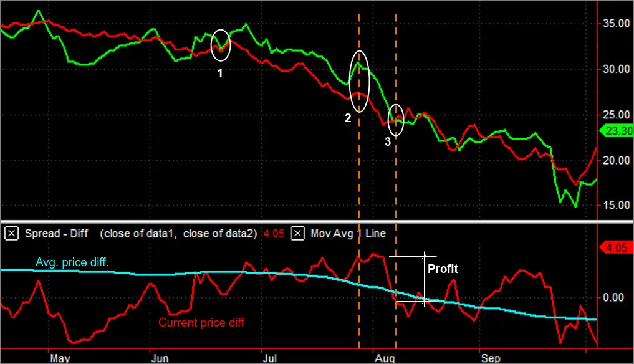Click the Aug date label
This screenshot has height=364, width=634.
pyautogui.click(x=385, y=358)
